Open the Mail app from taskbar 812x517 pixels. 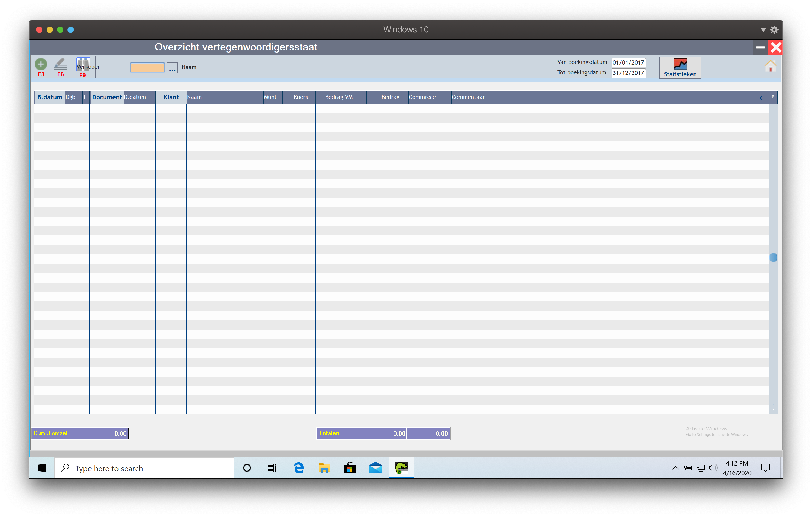(x=375, y=468)
